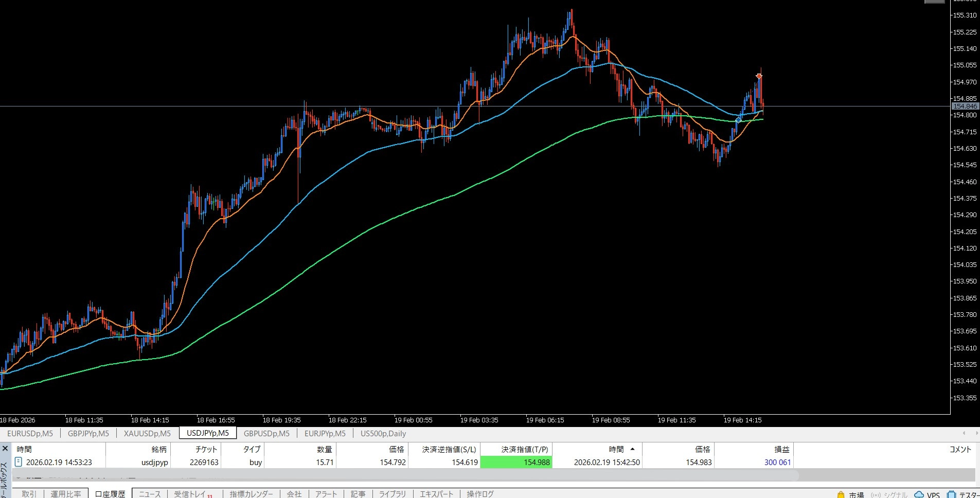This screenshot has height=498, width=980.
Task: Open the 受信トレイ inbox tab
Action: (190, 494)
